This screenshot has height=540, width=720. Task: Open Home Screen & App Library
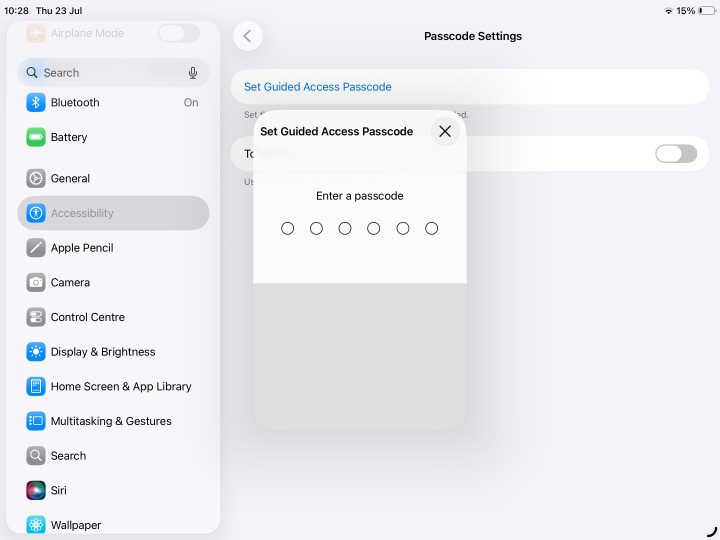point(113,387)
